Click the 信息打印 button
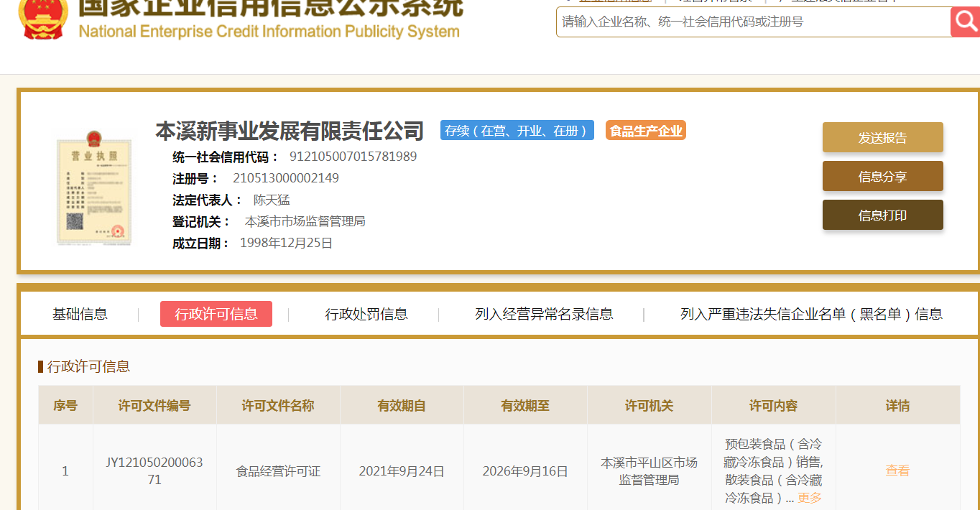Viewport: 980px width, 510px height. pyautogui.click(x=882, y=215)
